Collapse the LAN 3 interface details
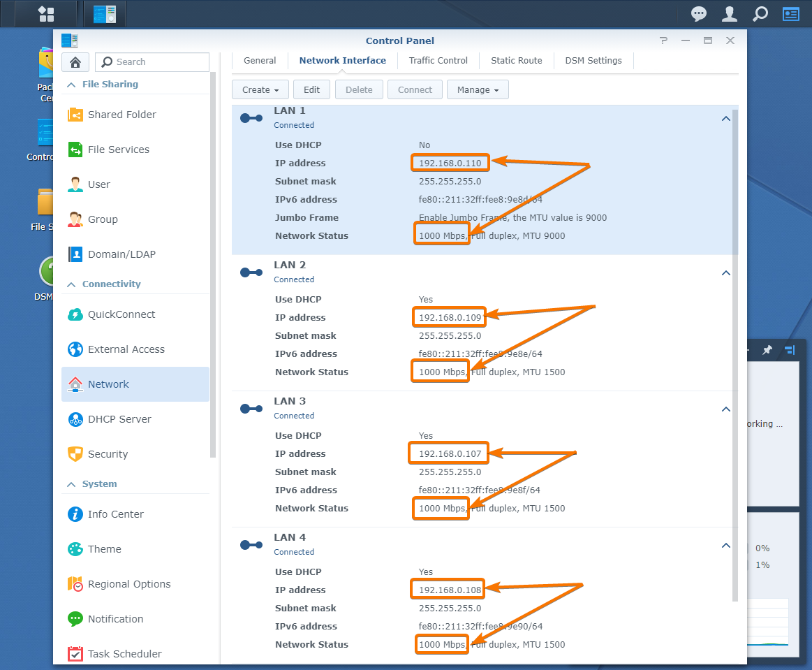Viewport: 812px width, 670px height. [x=725, y=409]
